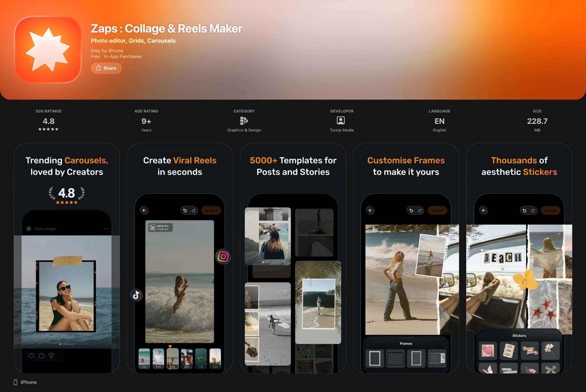Click the send share icon in Carousels screenshot
The image size is (586, 392).
51,356
